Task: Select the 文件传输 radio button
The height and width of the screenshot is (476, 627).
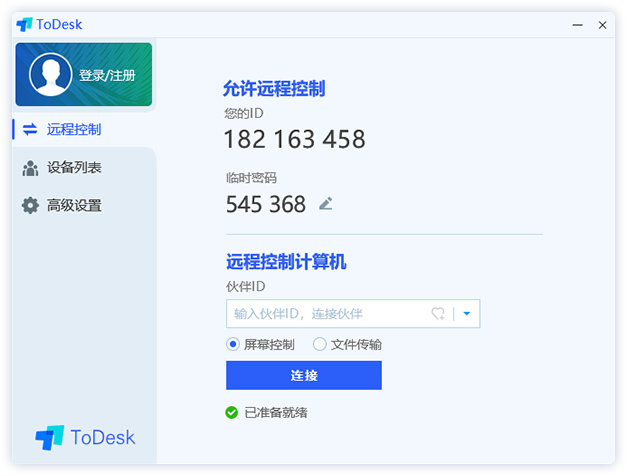Action: pyautogui.click(x=319, y=344)
